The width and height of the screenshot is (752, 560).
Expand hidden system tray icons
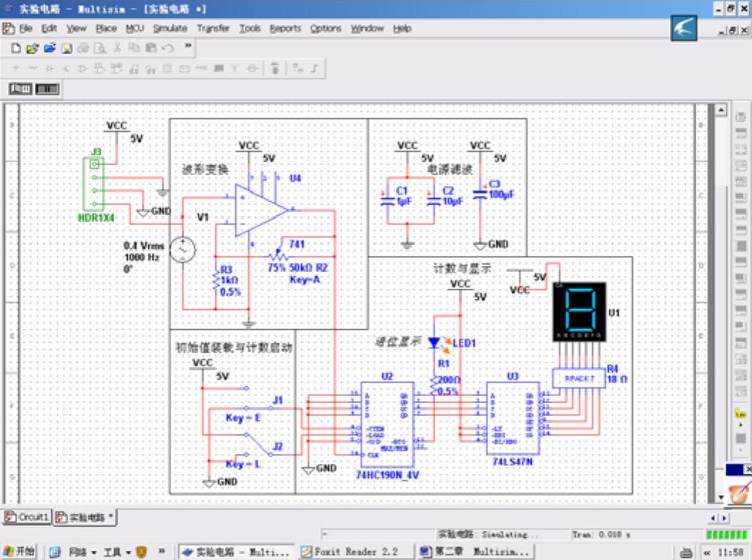(706, 552)
